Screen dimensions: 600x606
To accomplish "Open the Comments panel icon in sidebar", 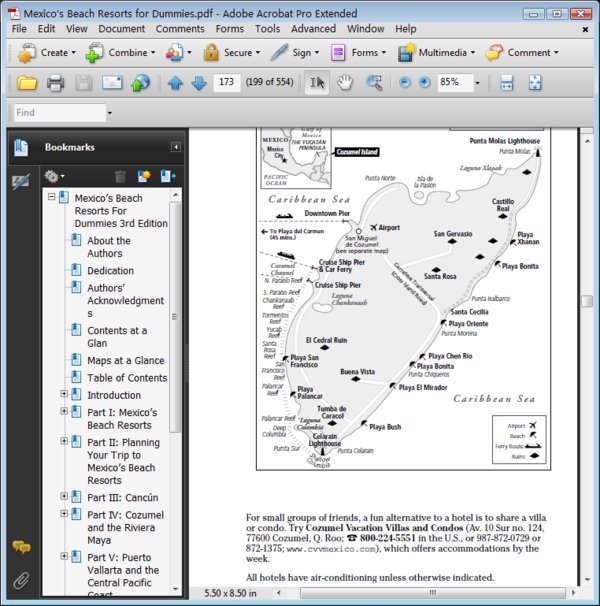I will pos(20,547).
